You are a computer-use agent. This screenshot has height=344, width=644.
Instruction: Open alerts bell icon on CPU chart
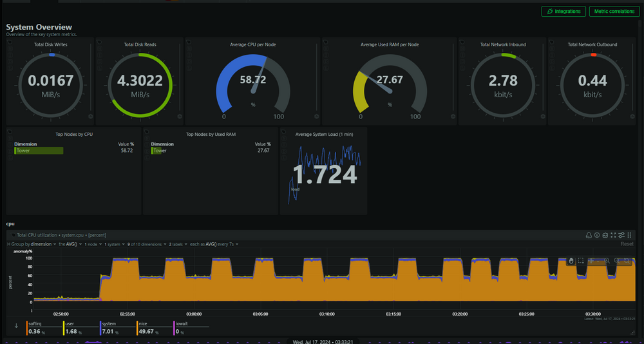click(589, 235)
